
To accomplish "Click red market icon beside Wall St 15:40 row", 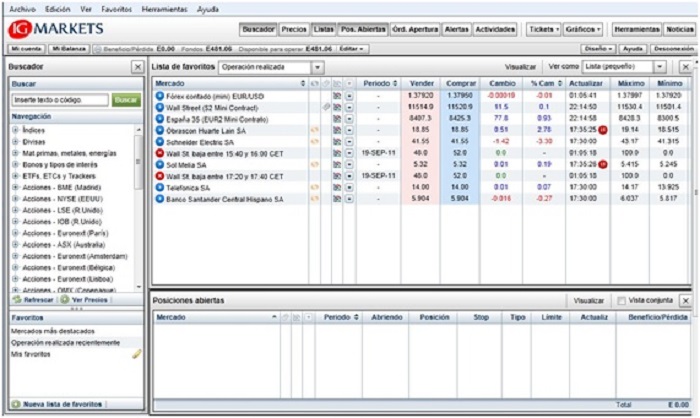I will [x=159, y=153].
